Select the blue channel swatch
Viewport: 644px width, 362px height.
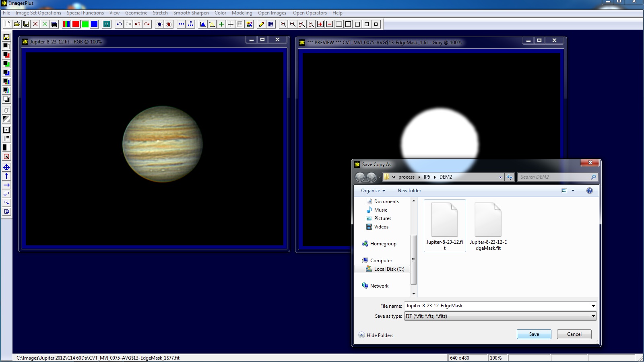pyautogui.click(x=94, y=24)
